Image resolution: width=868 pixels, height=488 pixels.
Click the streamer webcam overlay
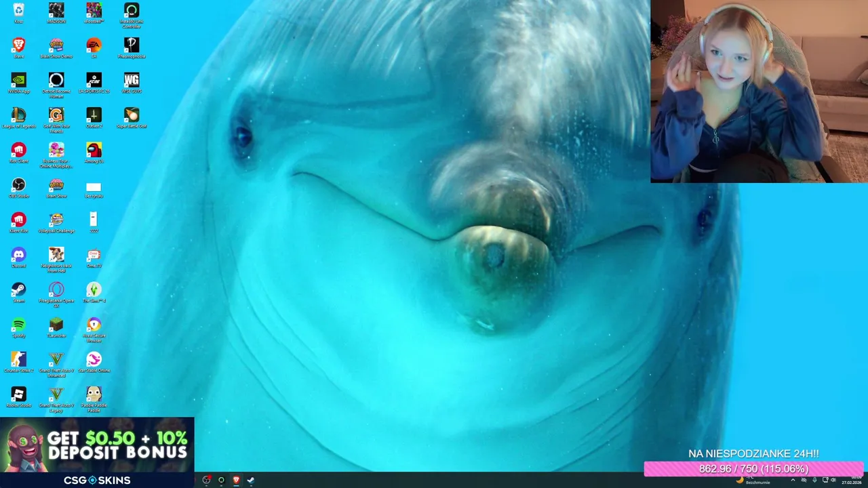tap(759, 91)
